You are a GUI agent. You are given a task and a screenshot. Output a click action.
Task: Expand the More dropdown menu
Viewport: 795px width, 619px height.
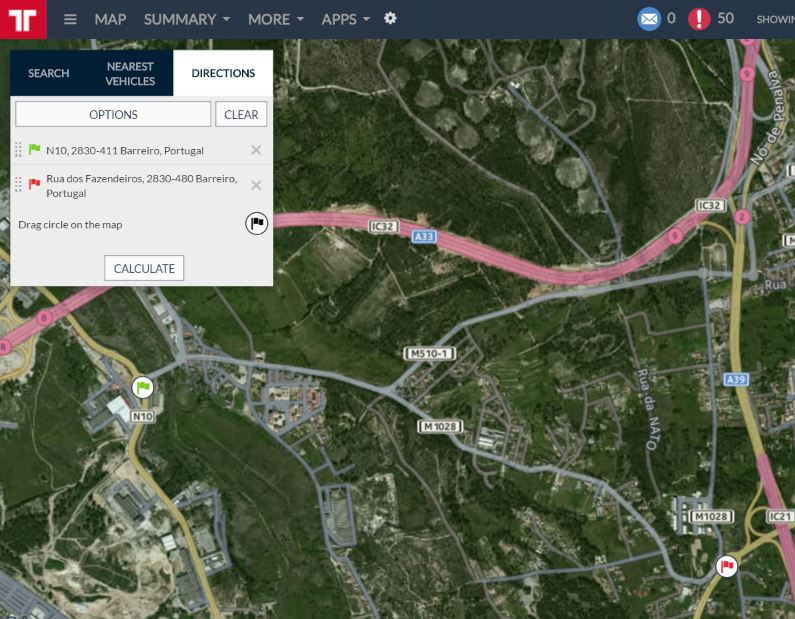tap(275, 19)
